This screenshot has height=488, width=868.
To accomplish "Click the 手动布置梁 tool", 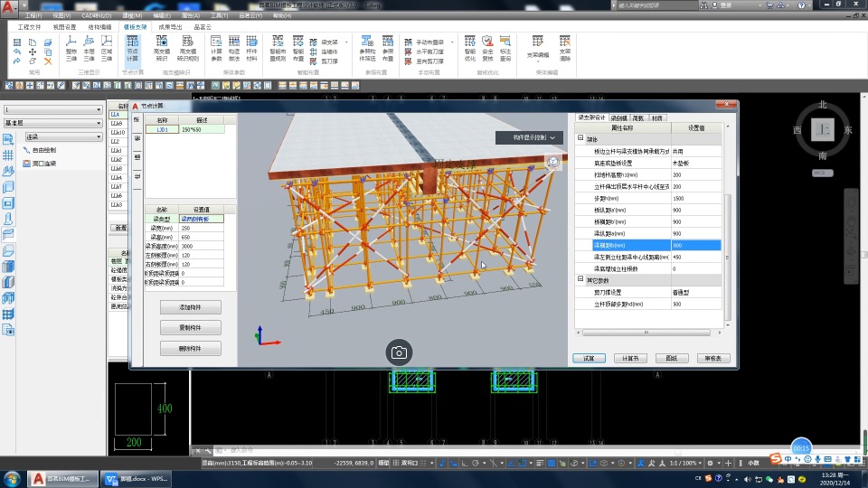I will (x=425, y=42).
